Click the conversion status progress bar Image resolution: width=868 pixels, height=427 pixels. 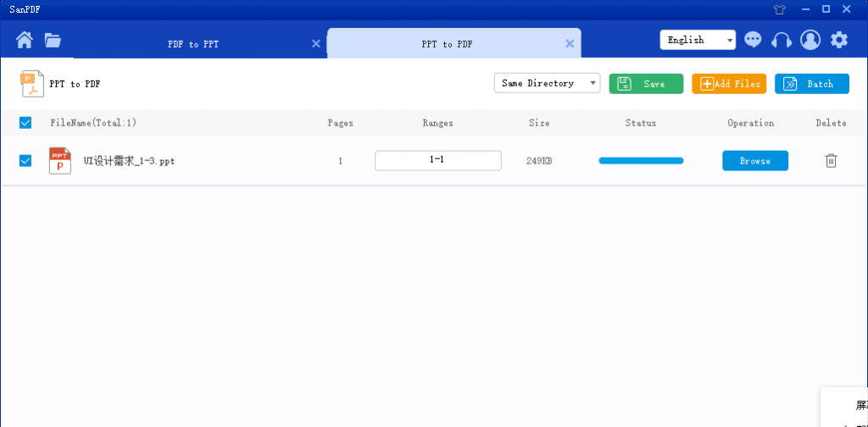(x=641, y=161)
